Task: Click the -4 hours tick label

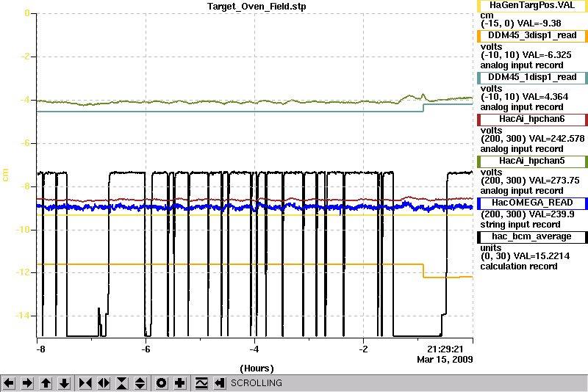Action: pos(254,349)
